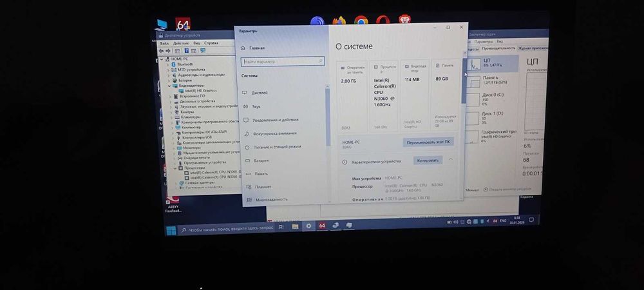Click the volume icon in system tray
The image size is (644, 290).
tap(455, 222)
